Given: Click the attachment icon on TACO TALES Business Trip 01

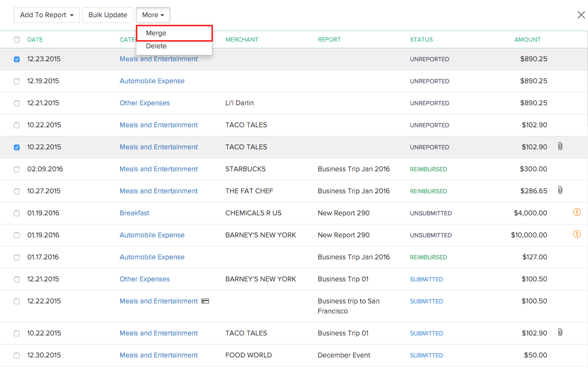Looking at the screenshot, I should click(x=560, y=333).
